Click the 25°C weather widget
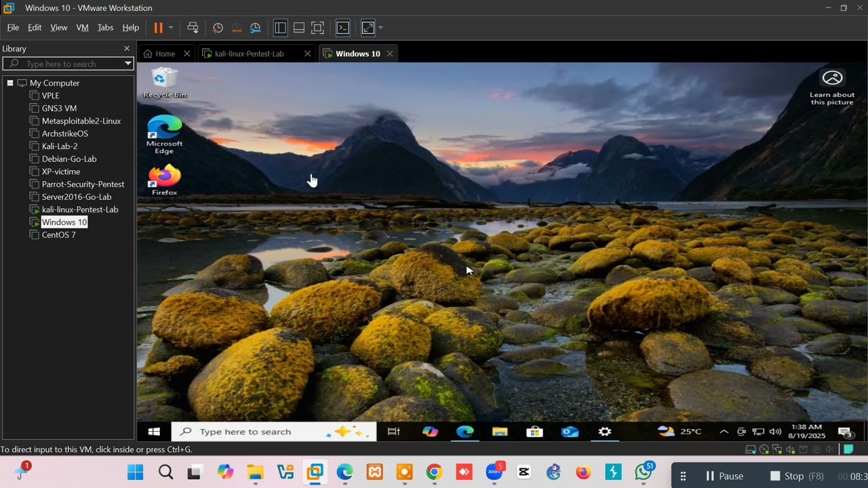Image resolution: width=868 pixels, height=488 pixels. (x=679, y=432)
